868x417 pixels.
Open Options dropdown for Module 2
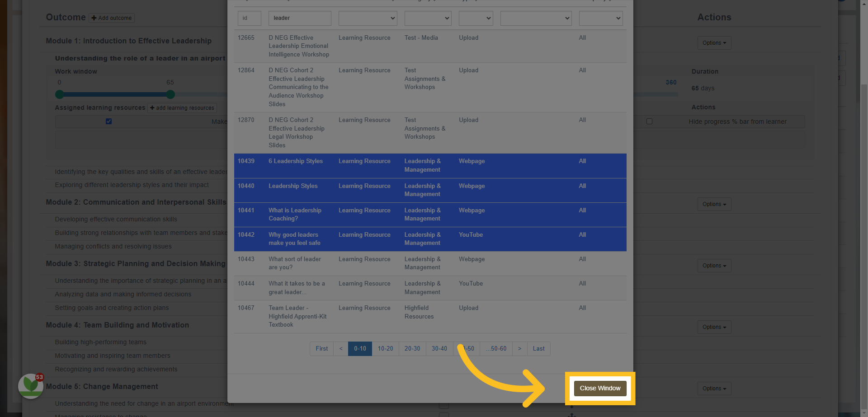pyautogui.click(x=714, y=204)
